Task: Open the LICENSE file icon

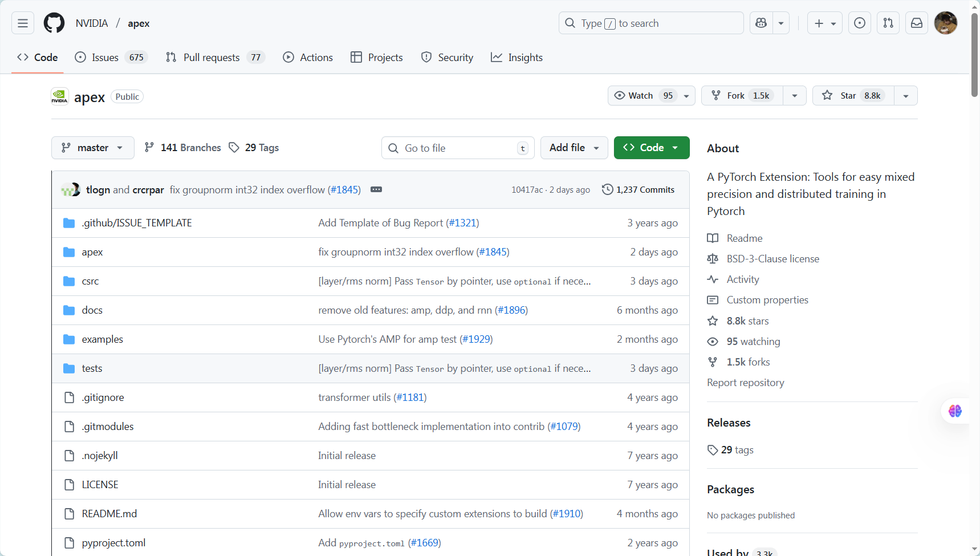Action: (x=69, y=485)
